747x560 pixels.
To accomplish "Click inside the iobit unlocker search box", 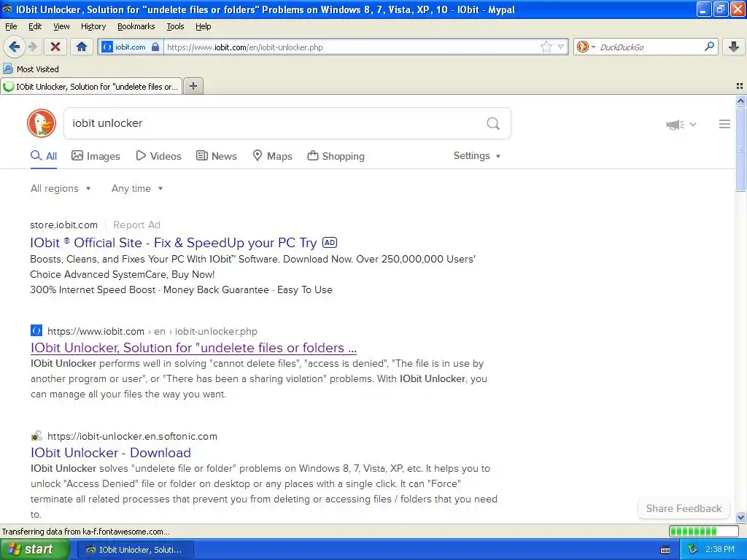I will 274,123.
